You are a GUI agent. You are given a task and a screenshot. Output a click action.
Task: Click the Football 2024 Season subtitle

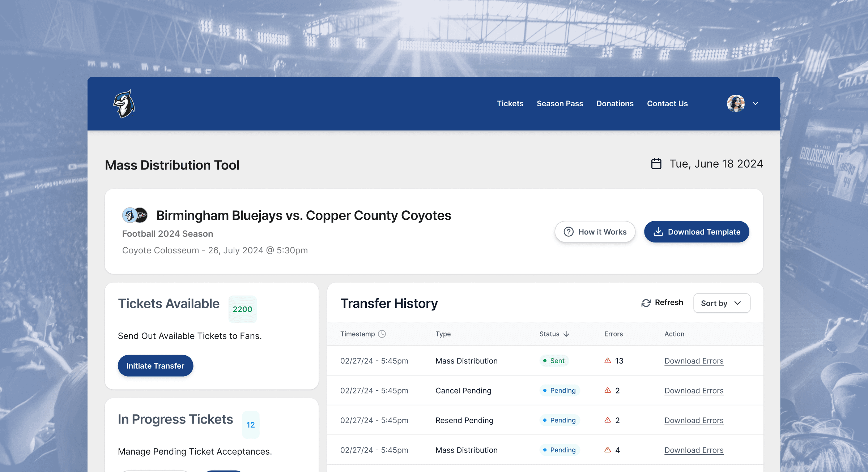tap(167, 234)
